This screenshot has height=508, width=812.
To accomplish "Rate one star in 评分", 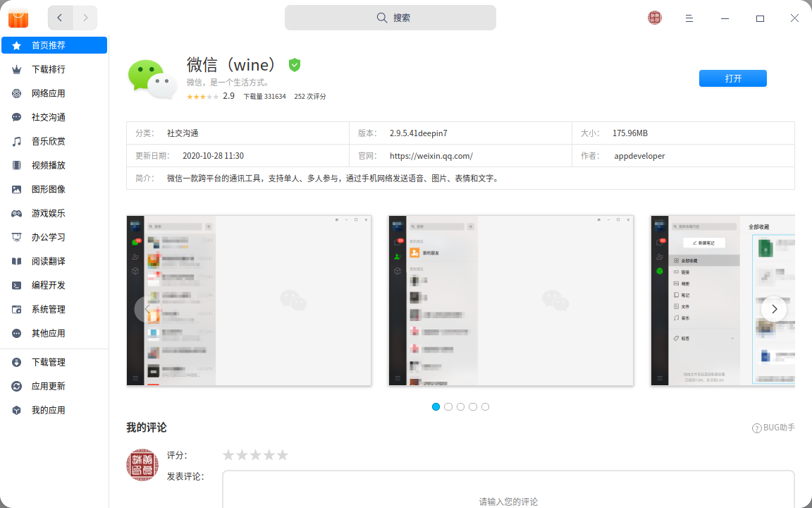I will click(228, 455).
